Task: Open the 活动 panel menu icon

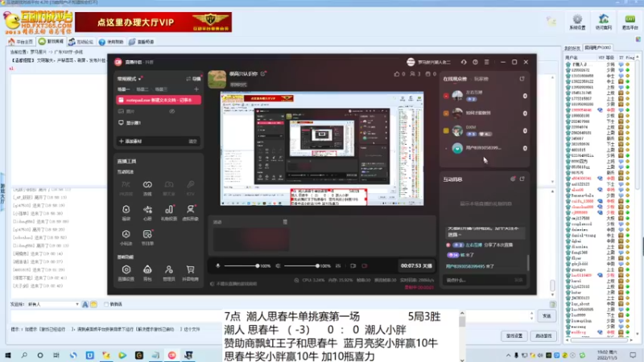Action: (x=285, y=222)
